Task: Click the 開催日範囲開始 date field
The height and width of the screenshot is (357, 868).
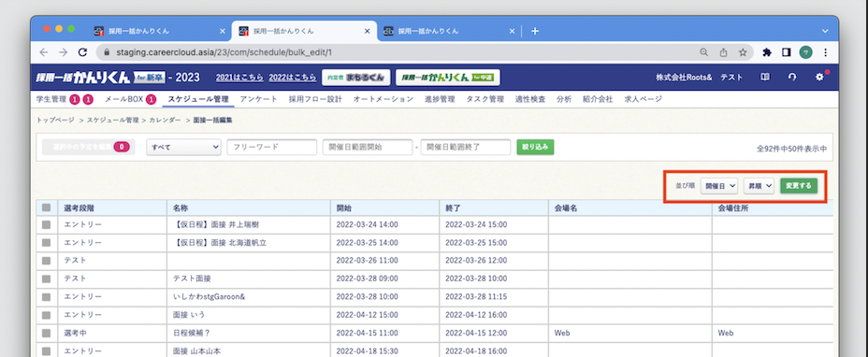Action: [x=368, y=148]
